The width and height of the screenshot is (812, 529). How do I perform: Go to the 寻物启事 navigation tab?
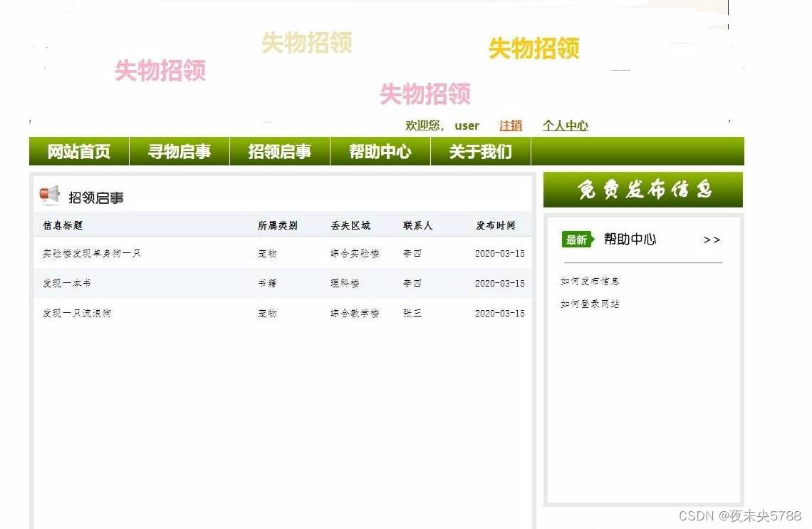point(179,151)
